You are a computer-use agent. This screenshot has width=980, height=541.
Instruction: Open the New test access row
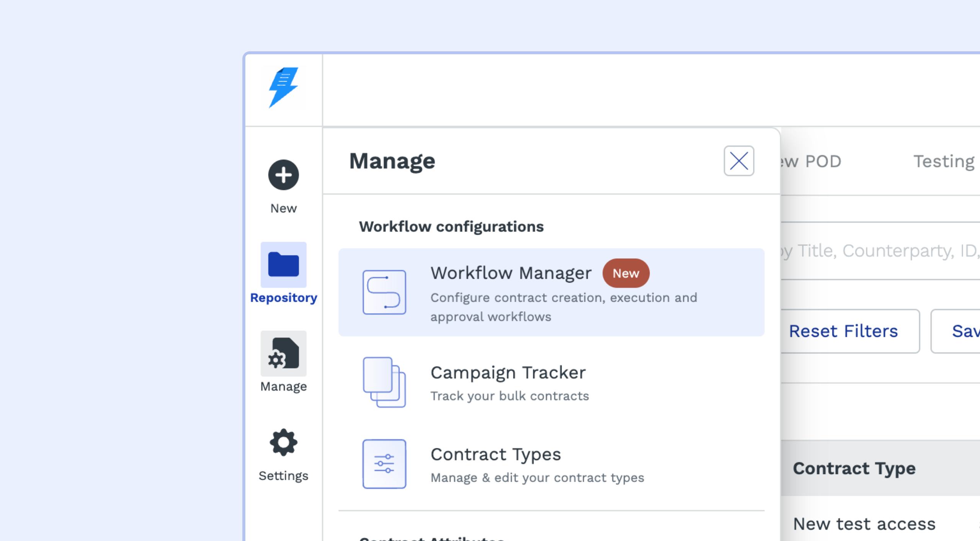click(864, 524)
